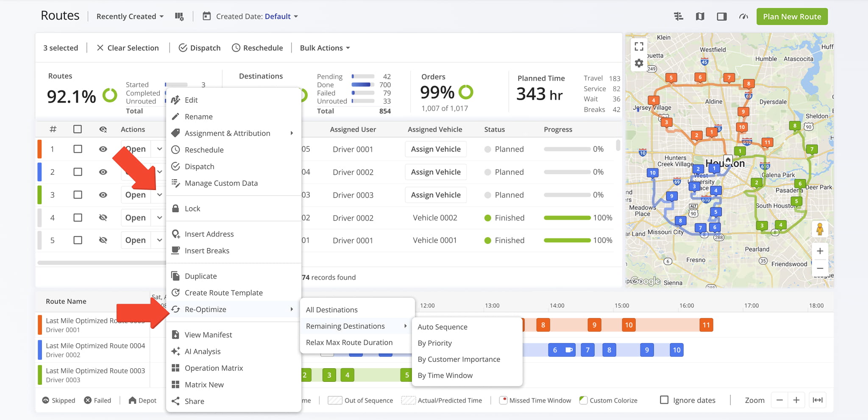Click Clear Selection
This screenshot has width=868, height=420.
[x=128, y=48]
